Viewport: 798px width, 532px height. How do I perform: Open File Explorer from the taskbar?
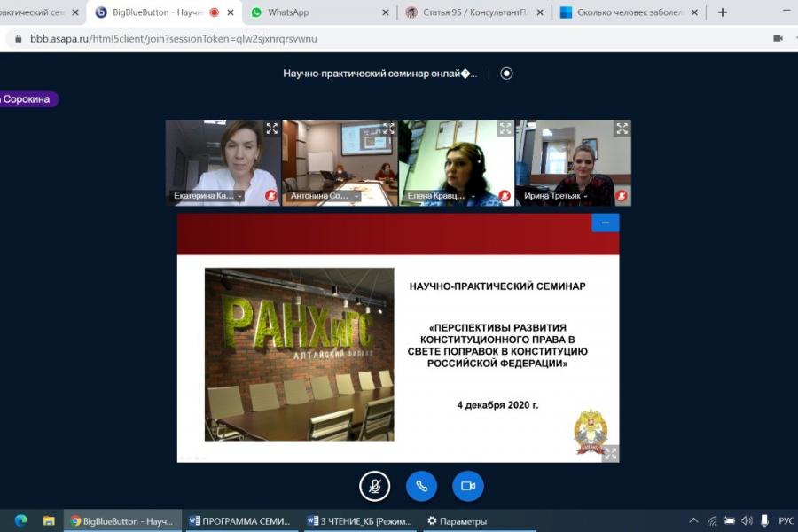(49, 520)
